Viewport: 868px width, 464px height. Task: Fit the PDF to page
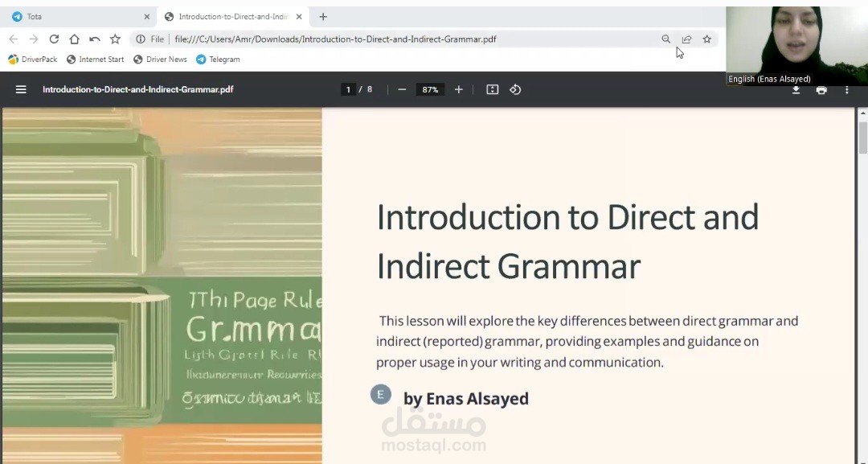pyautogui.click(x=492, y=90)
